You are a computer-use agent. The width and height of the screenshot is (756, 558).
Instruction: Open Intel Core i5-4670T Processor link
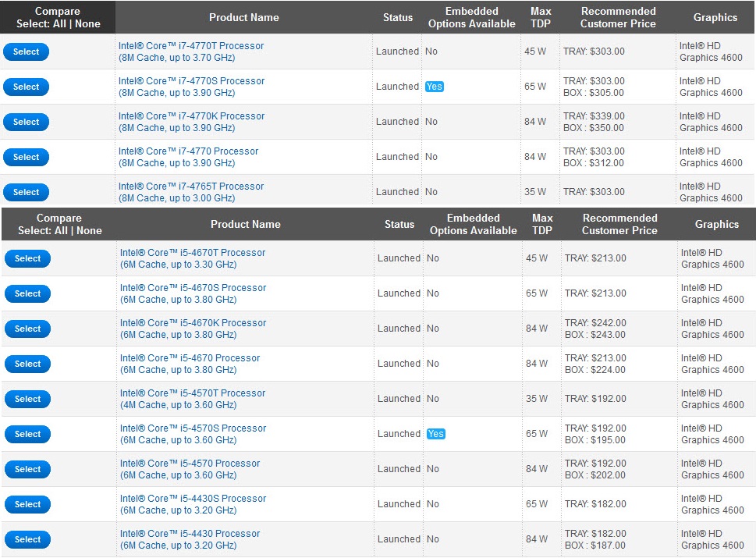(x=193, y=258)
